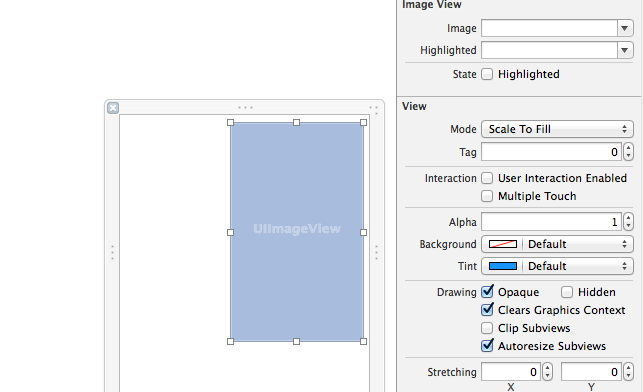Click the blue Tint color swatch
643x392 pixels.
[503, 266]
